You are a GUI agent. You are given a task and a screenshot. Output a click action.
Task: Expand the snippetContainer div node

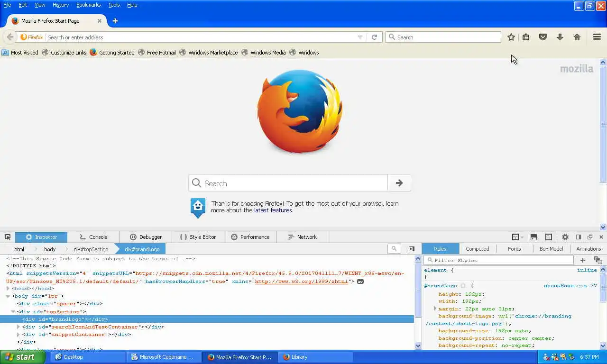tap(18, 334)
